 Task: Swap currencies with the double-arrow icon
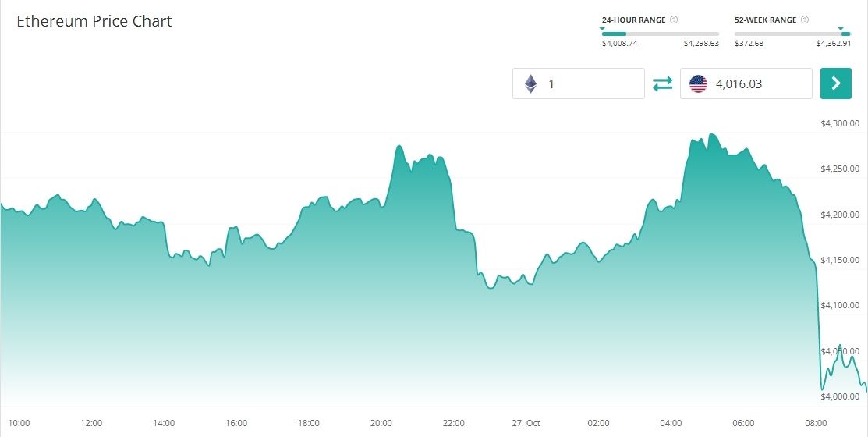tap(662, 83)
